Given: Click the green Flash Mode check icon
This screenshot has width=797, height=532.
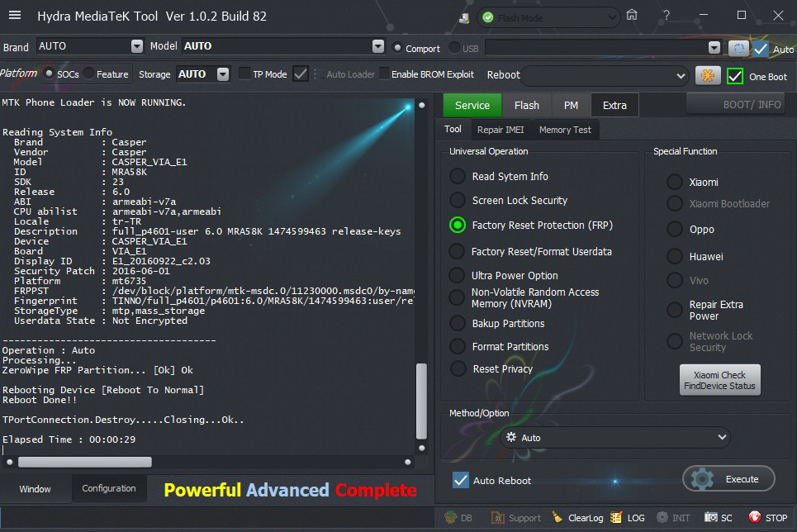Looking at the screenshot, I should coord(488,18).
